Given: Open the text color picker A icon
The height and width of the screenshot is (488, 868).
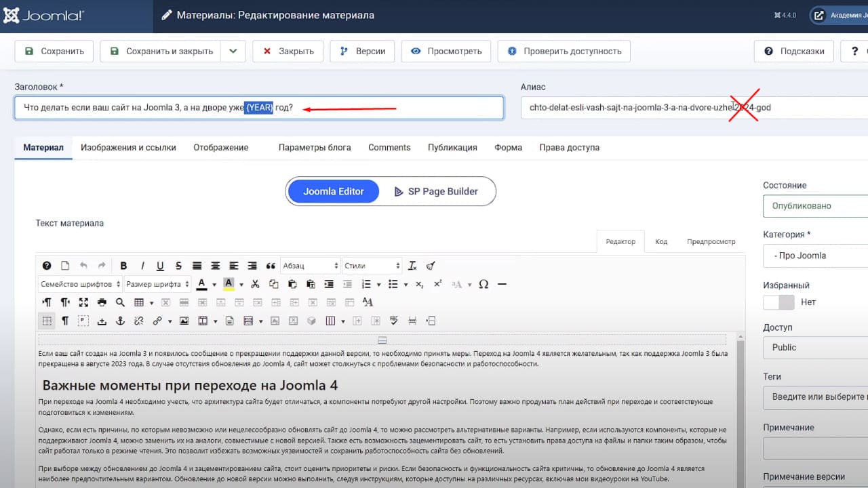Looking at the screenshot, I should pos(201,284).
